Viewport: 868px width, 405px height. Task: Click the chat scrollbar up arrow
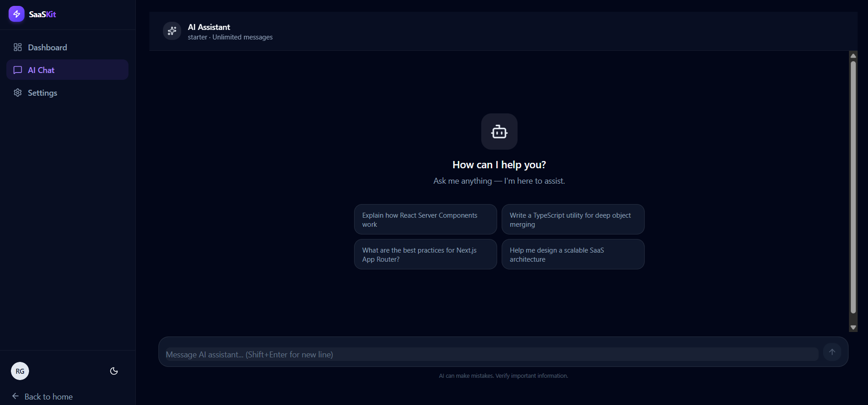(853, 55)
